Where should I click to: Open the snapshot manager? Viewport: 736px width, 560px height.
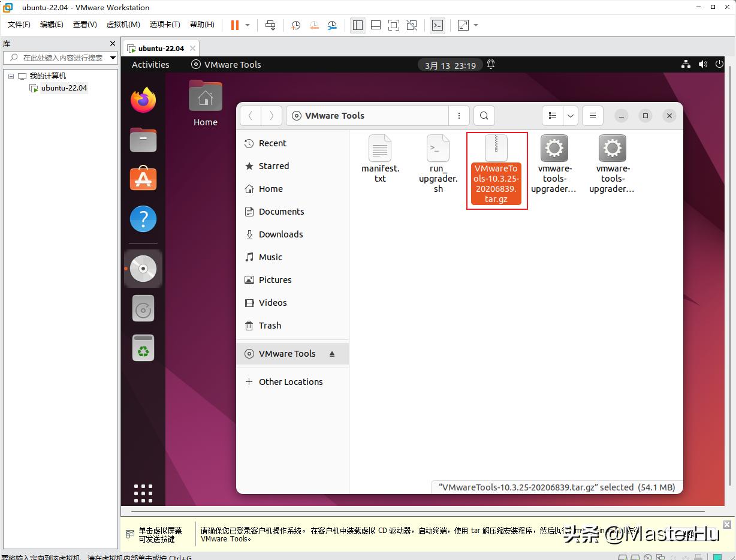click(x=331, y=25)
